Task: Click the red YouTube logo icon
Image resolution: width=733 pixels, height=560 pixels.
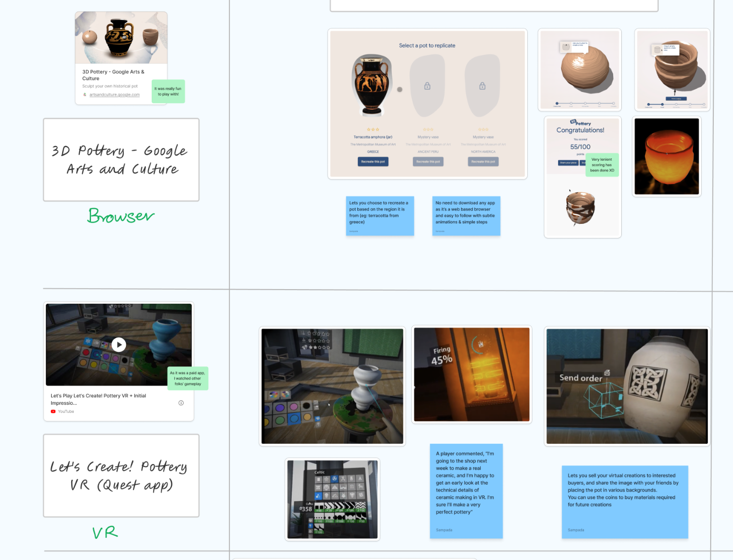Action: [x=53, y=411]
